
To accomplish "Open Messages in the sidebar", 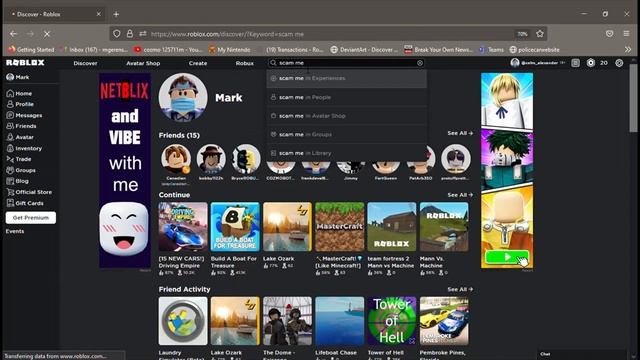I will [x=24, y=116].
